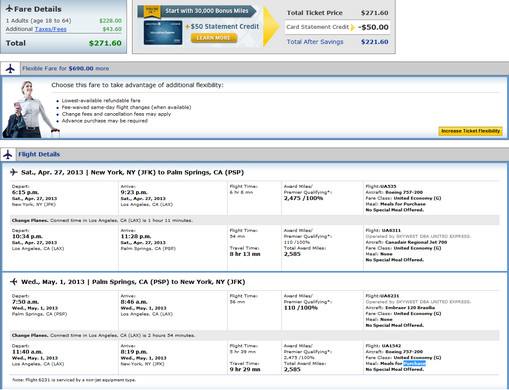This screenshot has height=390, width=509.
Task: Click the highlighted word Purchase in meal line
Action: (x=414, y=363)
